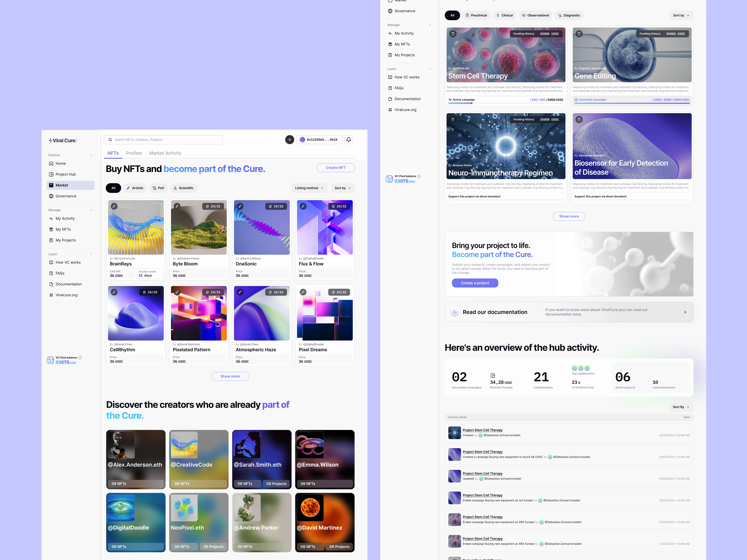Click the Create NFT button

[336, 168]
